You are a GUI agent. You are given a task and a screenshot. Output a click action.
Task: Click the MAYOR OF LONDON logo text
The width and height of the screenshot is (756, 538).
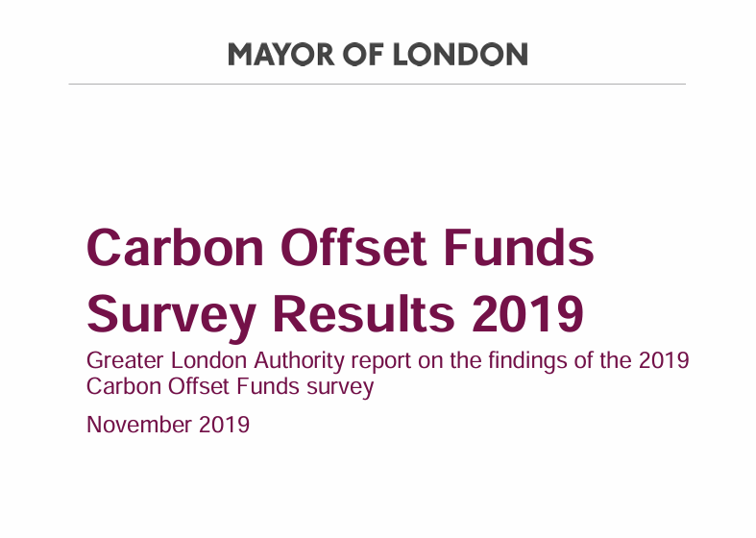coord(378,54)
